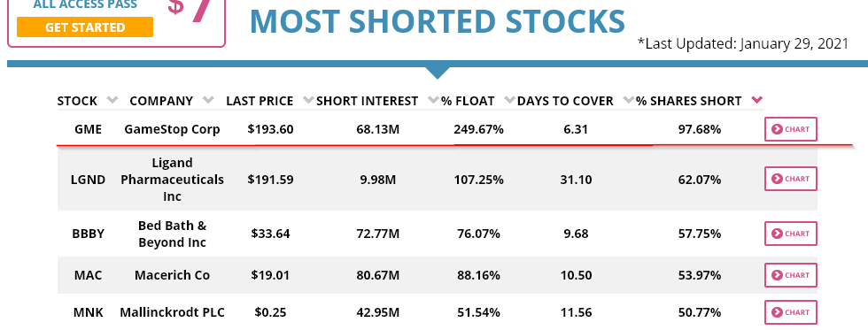Click the Get Started button
The image size is (868, 330).
pos(85,27)
